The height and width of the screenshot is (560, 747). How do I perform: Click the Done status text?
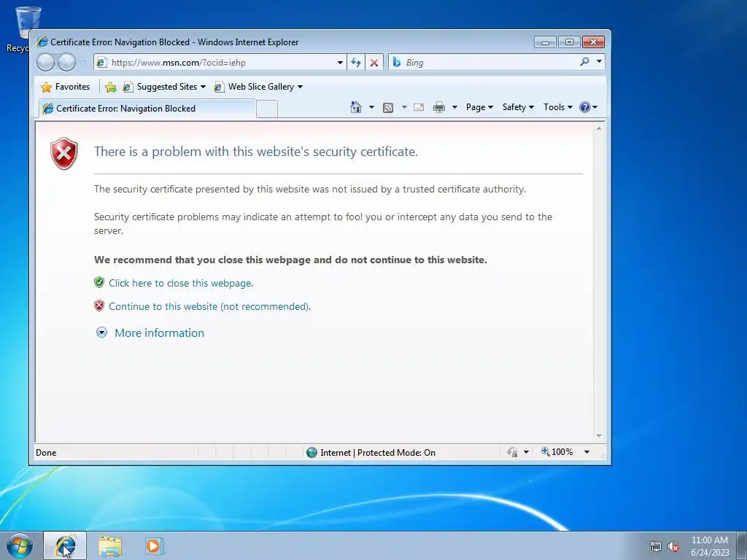coord(46,453)
